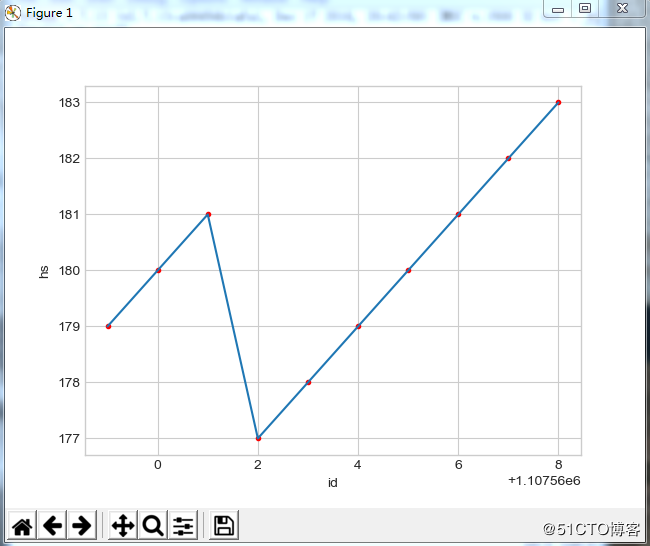Viewport: 650px width, 546px height.
Task: Activate zoom to rectangle tool
Action: click(x=153, y=526)
